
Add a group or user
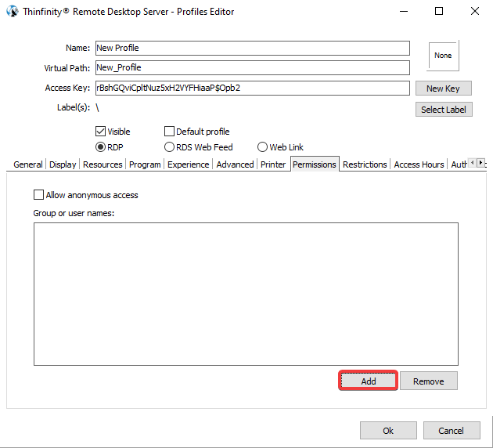(x=368, y=381)
